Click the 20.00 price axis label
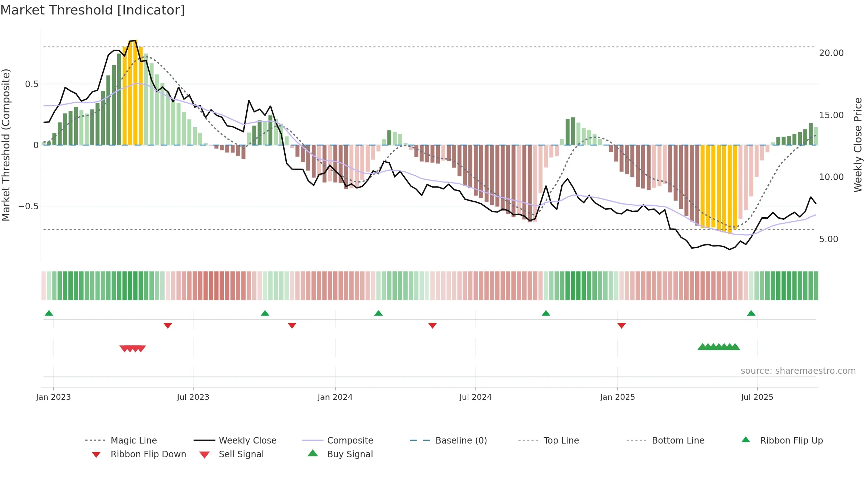Image resolution: width=868 pixels, height=488 pixels. [831, 53]
